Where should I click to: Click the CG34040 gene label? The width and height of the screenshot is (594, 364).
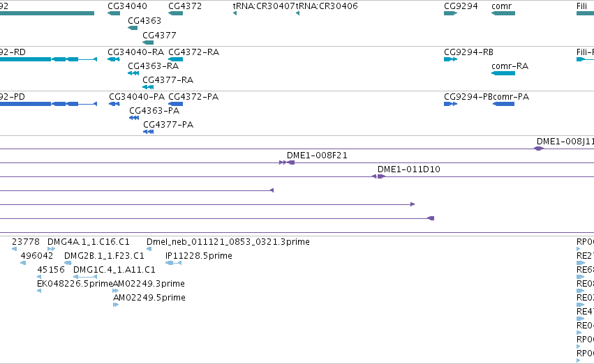(127, 6)
